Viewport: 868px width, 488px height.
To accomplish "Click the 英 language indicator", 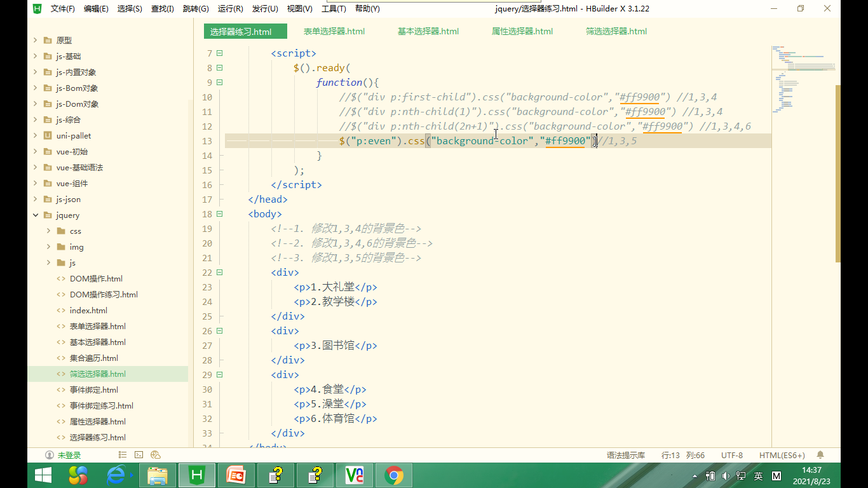I will (758, 475).
